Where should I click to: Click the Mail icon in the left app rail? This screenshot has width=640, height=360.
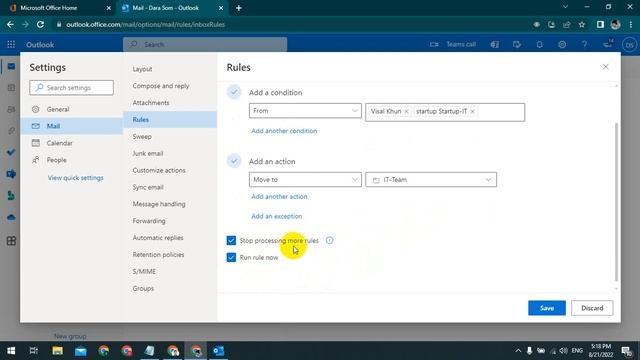point(11,66)
